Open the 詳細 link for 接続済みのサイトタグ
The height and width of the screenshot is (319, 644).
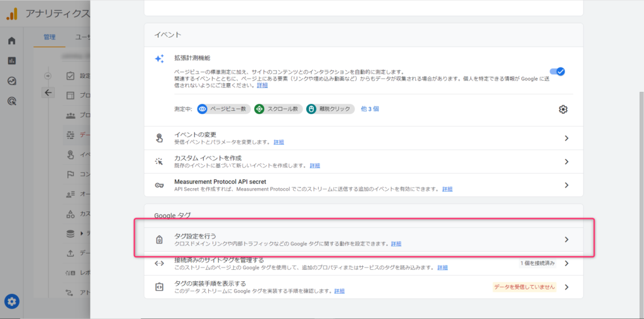pos(442,267)
